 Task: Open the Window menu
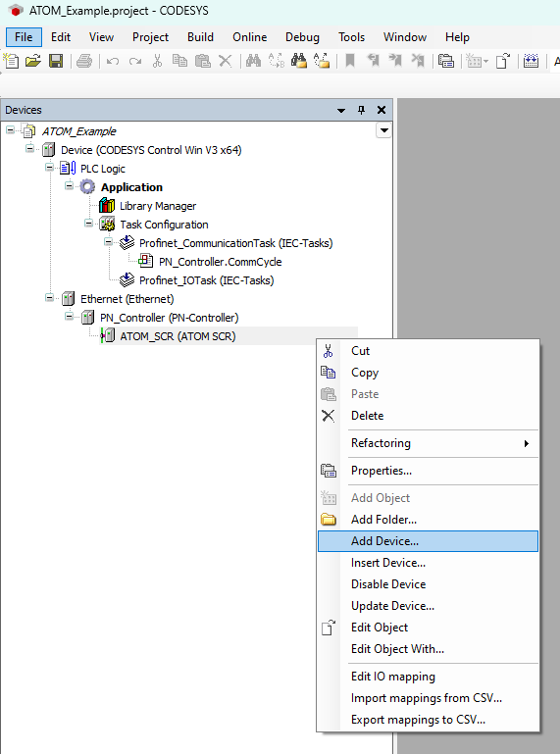[405, 37]
